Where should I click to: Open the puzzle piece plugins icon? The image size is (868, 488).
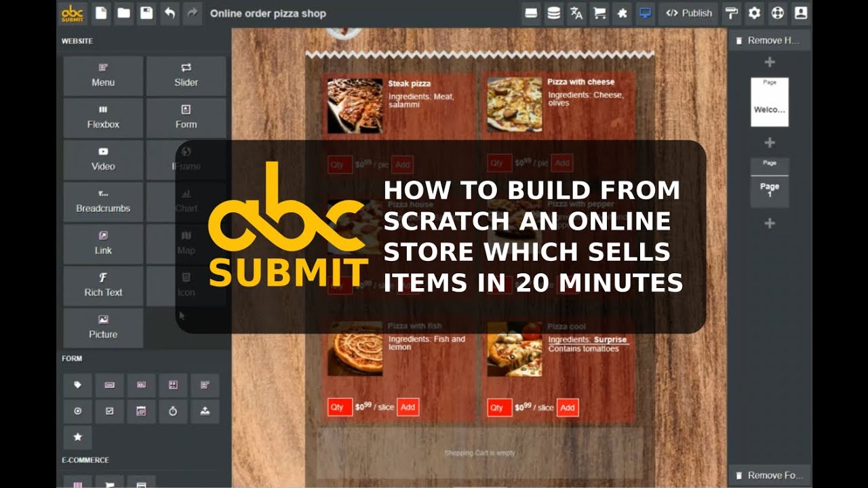(622, 14)
